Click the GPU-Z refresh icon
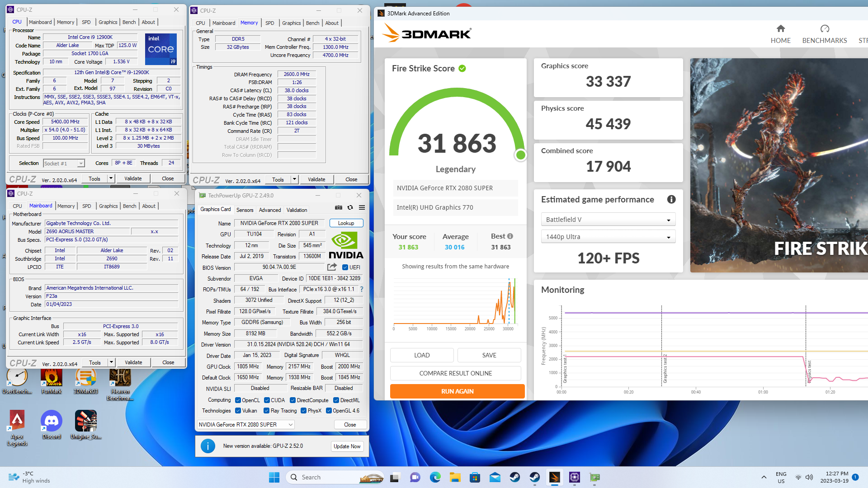Image resolution: width=868 pixels, height=488 pixels. click(x=350, y=207)
